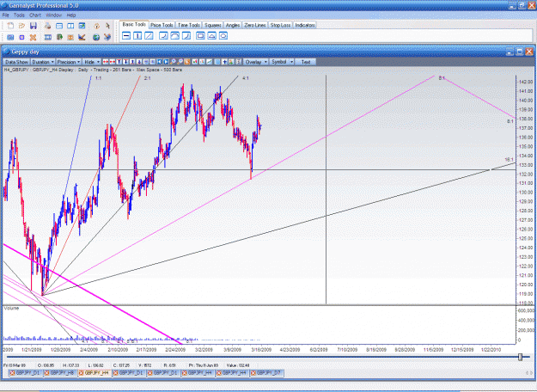
Task: Select the wide arch arc tool
Action: coord(174,35)
